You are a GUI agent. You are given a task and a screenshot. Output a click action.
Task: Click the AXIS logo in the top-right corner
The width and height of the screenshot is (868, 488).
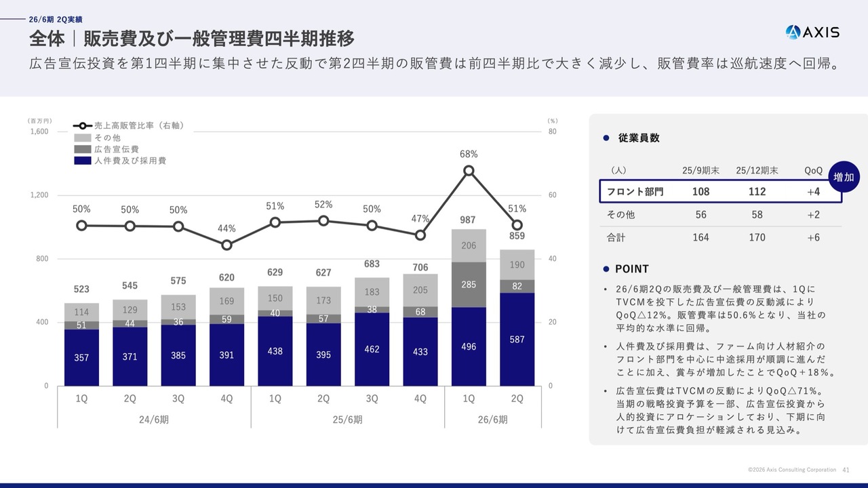tap(812, 32)
